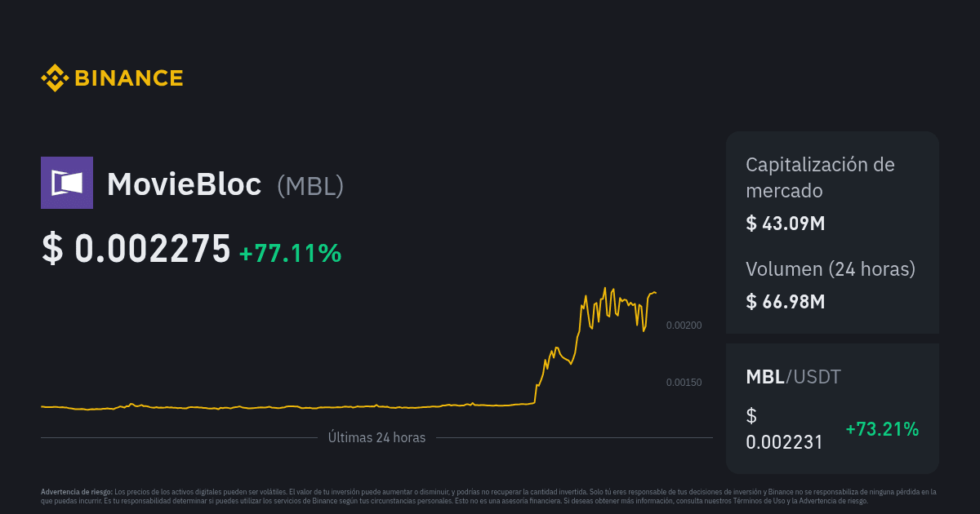Click the $ 43.09M market cap value
The image size is (980, 514).
tap(785, 223)
